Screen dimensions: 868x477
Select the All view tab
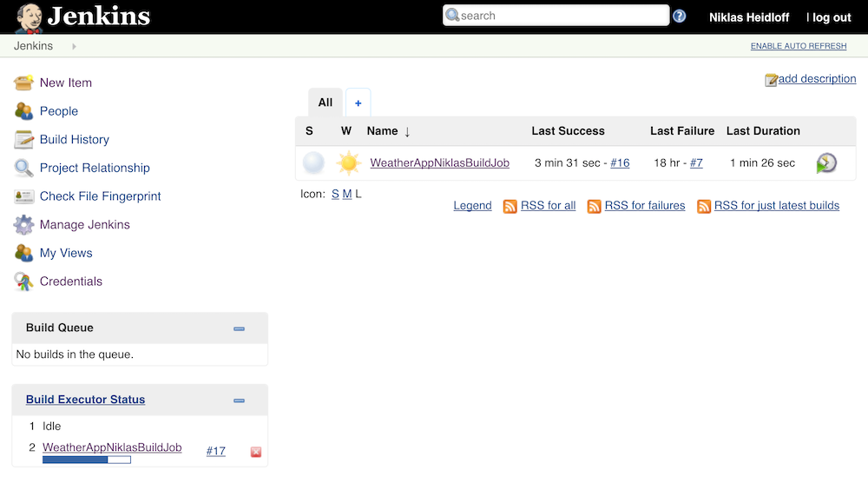pyautogui.click(x=325, y=103)
